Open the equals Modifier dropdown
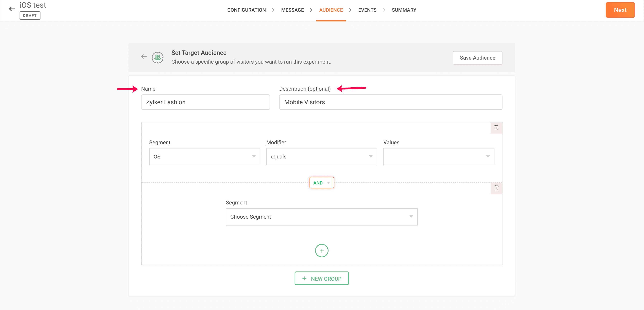The image size is (644, 310). [321, 157]
